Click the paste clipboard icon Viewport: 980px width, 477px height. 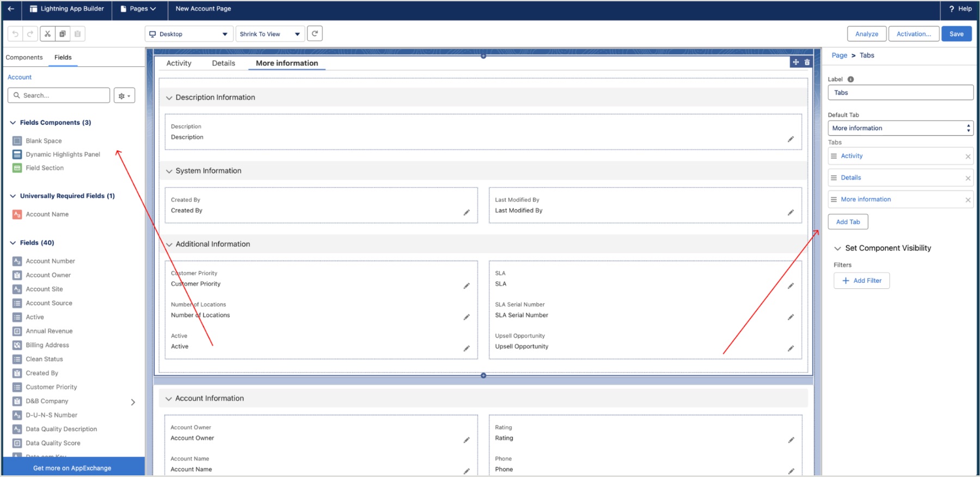(x=78, y=34)
